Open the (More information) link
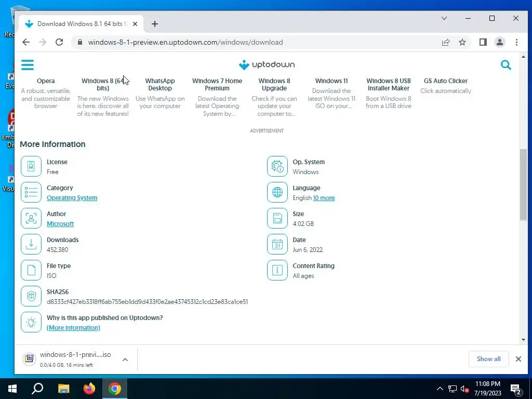Screen dimensions: 532x399 73,328
